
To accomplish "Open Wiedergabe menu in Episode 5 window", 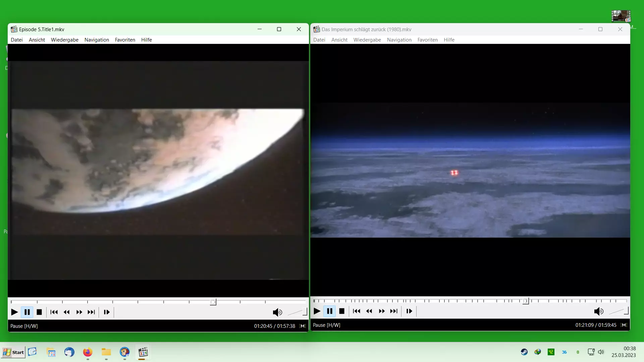I will (65, 40).
